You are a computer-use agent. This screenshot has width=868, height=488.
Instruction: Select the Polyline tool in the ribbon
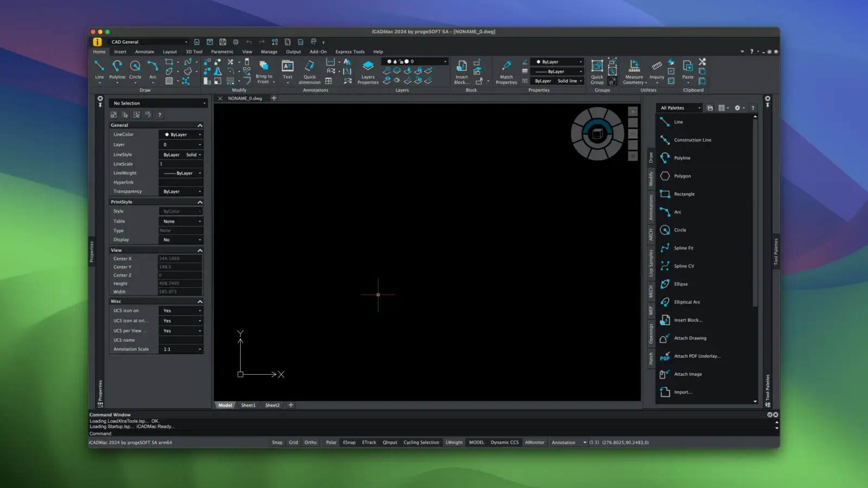click(117, 67)
